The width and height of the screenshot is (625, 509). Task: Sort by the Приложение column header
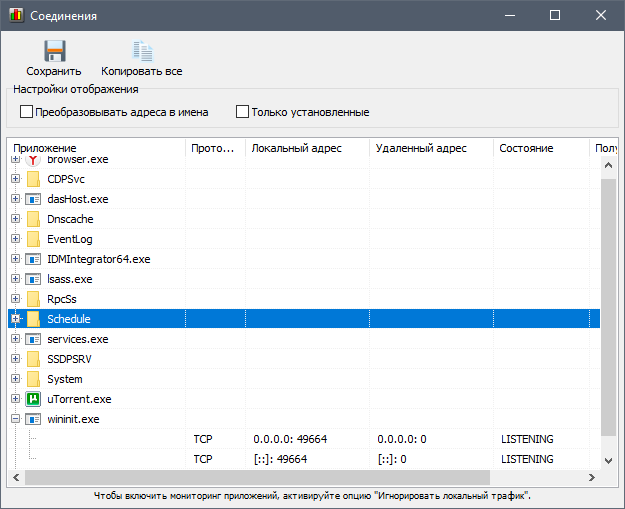(x=96, y=148)
